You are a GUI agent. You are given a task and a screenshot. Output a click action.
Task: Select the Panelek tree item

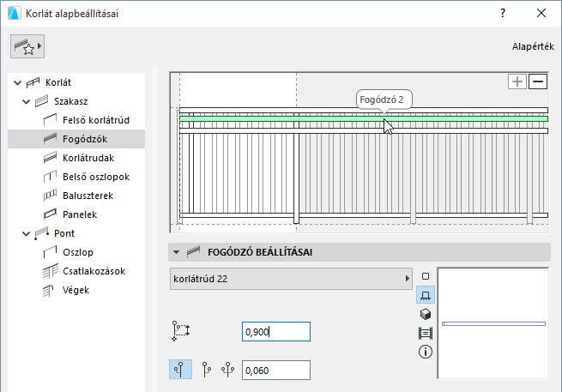pyautogui.click(x=76, y=214)
